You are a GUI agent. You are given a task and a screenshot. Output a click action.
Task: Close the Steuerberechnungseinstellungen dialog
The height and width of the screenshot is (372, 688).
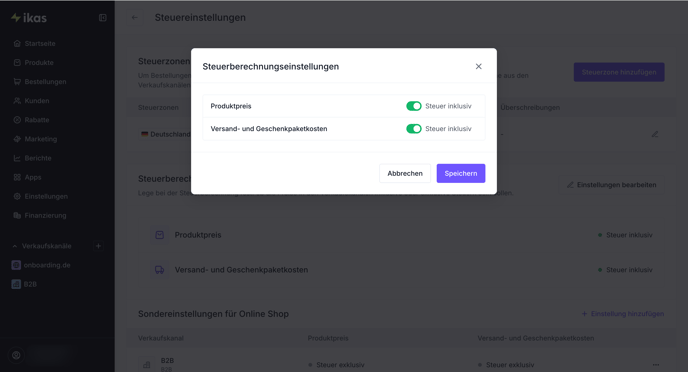tap(478, 66)
